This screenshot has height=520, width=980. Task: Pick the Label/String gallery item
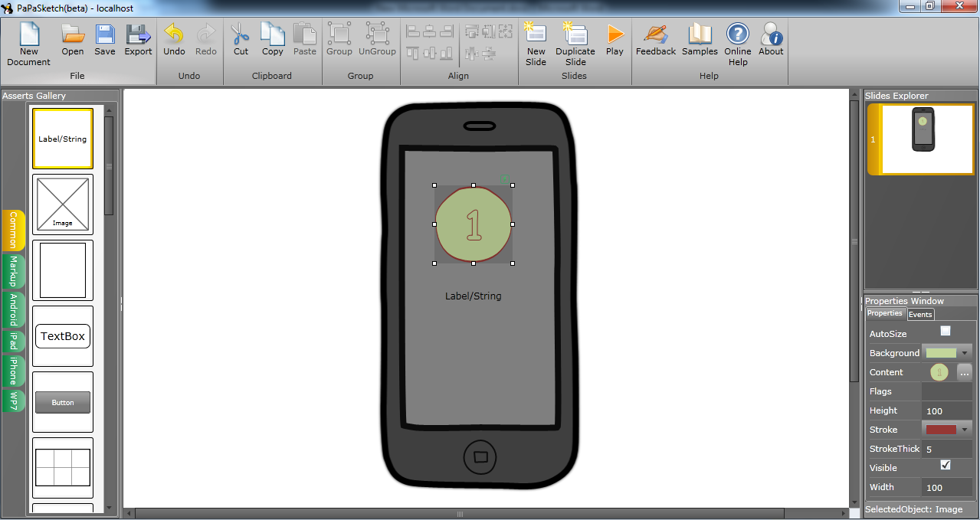(x=63, y=139)
